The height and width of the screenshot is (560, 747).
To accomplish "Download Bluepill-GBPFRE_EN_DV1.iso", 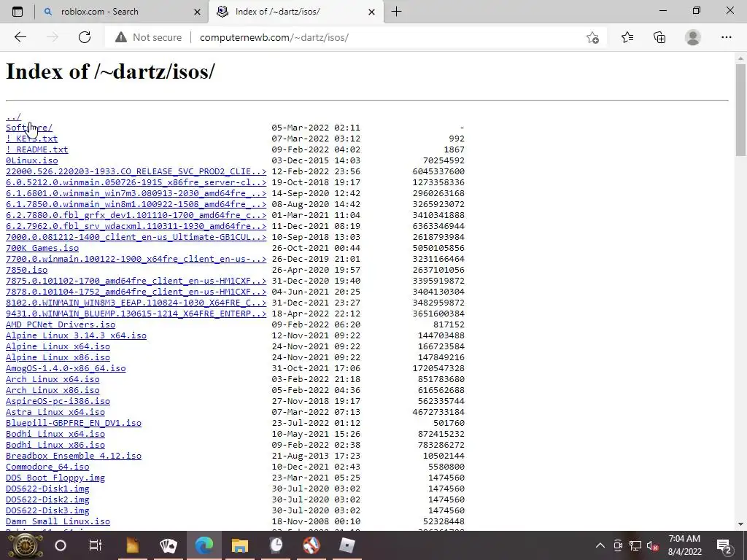I will (x=74, y=424).
